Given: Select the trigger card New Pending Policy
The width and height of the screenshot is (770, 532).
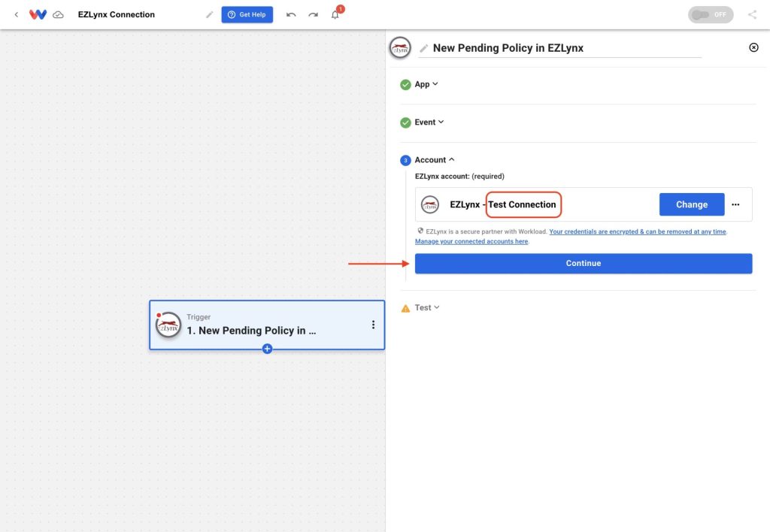Looking at the screenshot, I should [x=267, y=325].
